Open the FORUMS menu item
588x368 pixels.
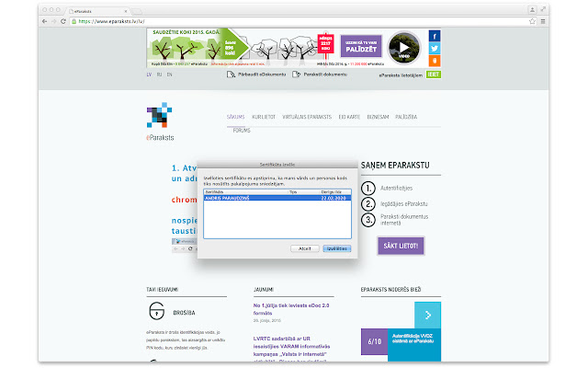[242, 131]
